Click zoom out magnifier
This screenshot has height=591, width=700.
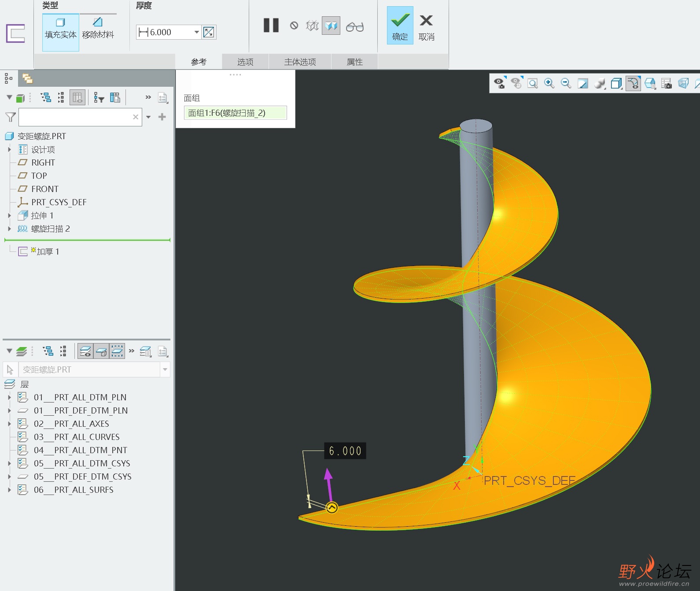click(x=566, y=83)
